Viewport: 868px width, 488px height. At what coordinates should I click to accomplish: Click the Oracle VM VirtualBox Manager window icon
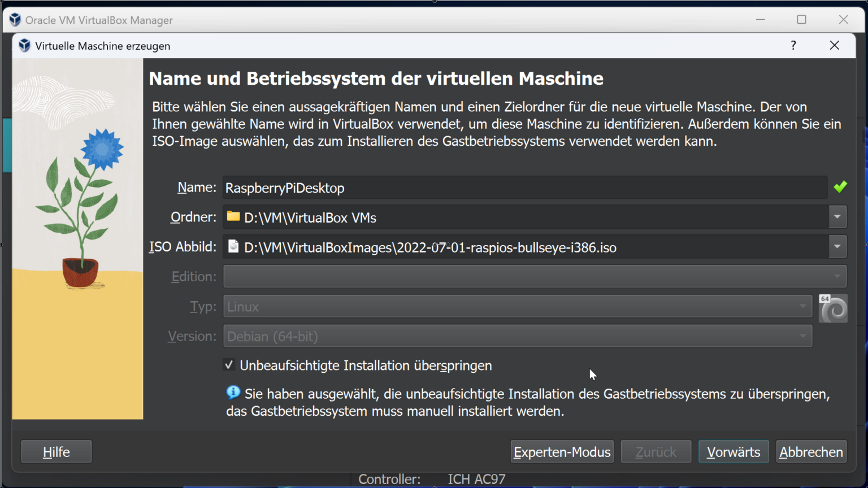15,20
